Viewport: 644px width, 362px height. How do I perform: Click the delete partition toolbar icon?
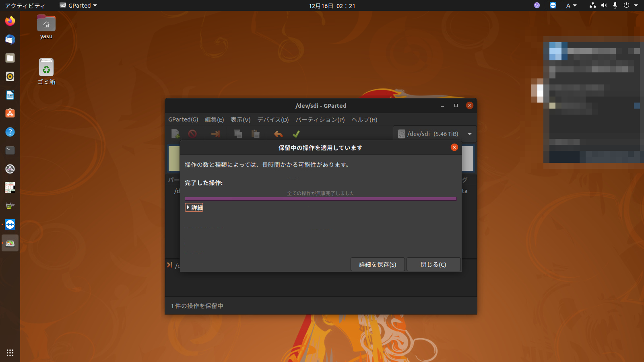pyautogui.click(x=192, y=134)
